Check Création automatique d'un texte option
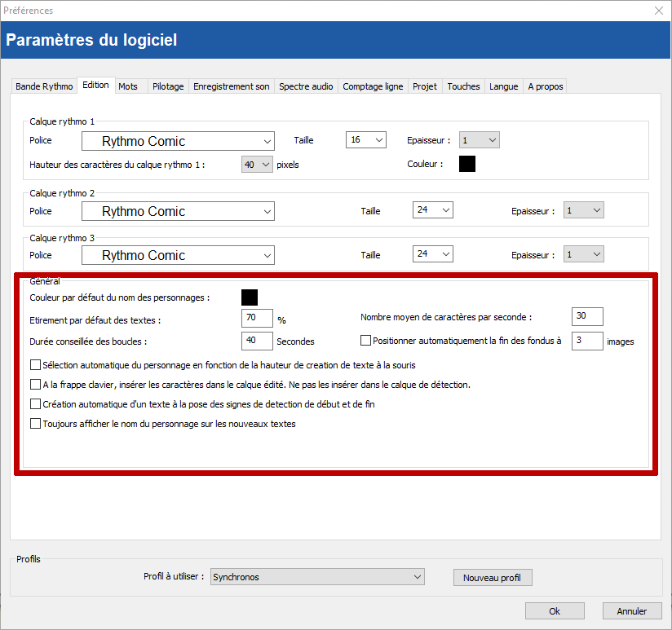The width and height of the screenshot is (672, 630). pyautogui.click(x=35, y=404)
